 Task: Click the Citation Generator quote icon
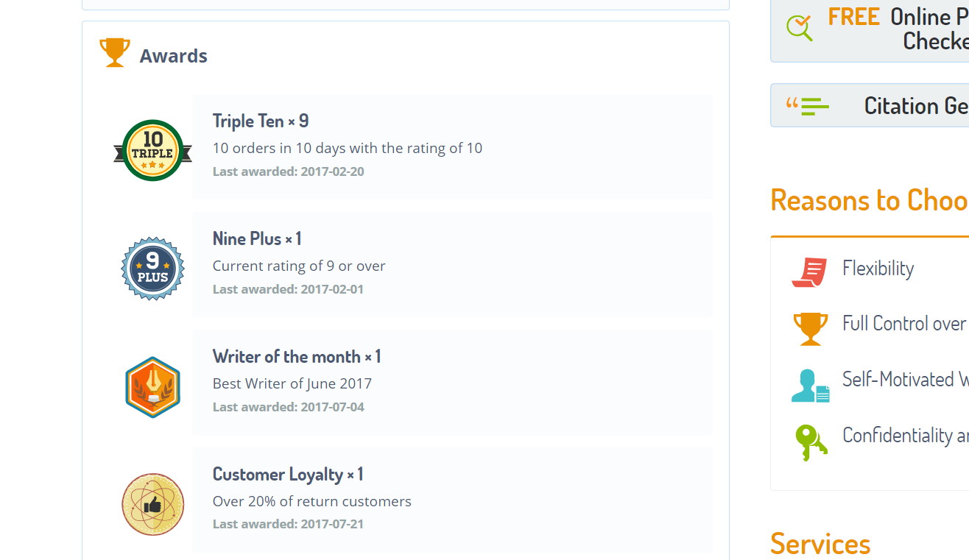pyautogui.click(x=807, y=106)
